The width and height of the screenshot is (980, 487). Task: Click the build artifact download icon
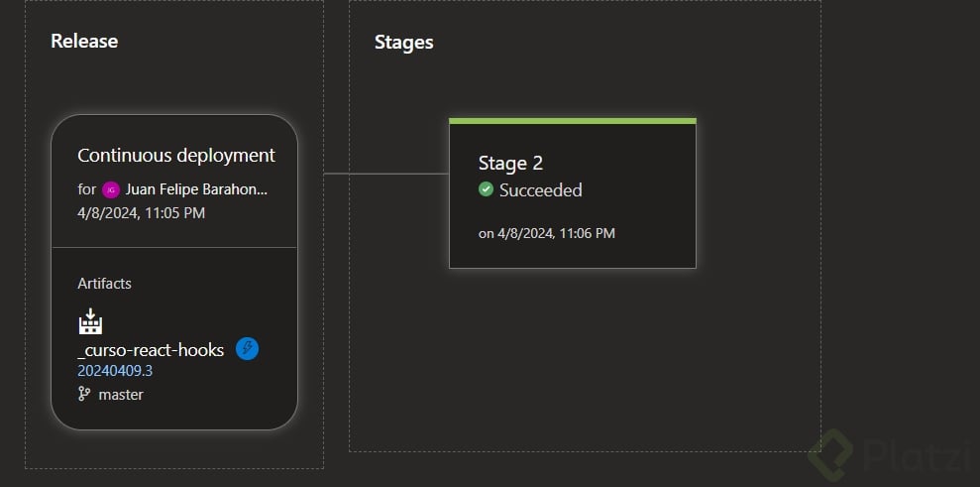click(90, 321)
